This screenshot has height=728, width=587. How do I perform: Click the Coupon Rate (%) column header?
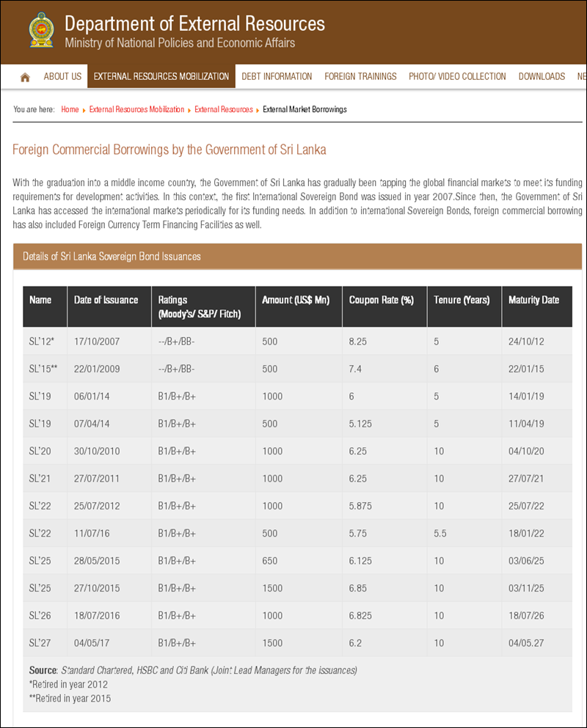click(x=382, y=300)
